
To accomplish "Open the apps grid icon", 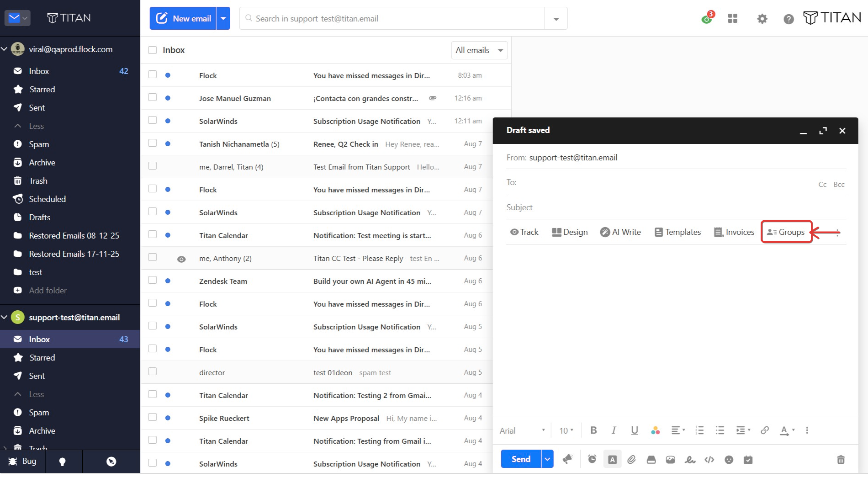I will [x=733, y=18].
